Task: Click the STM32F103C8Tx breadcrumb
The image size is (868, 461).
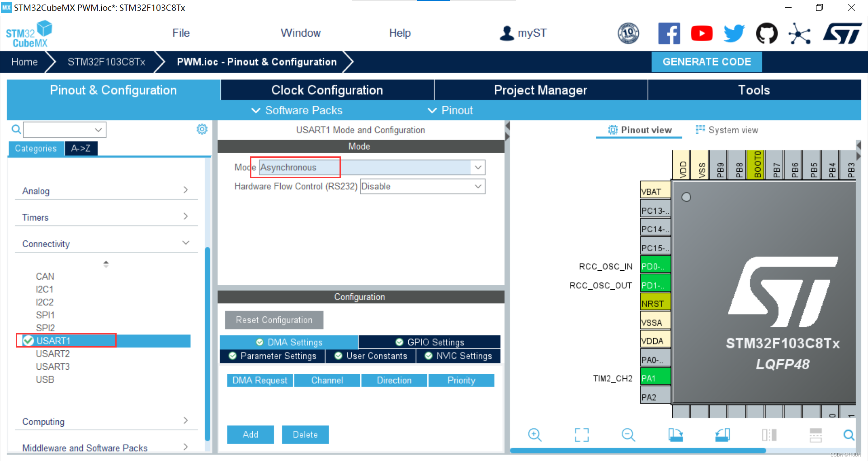Action: [x=107, y=62]
